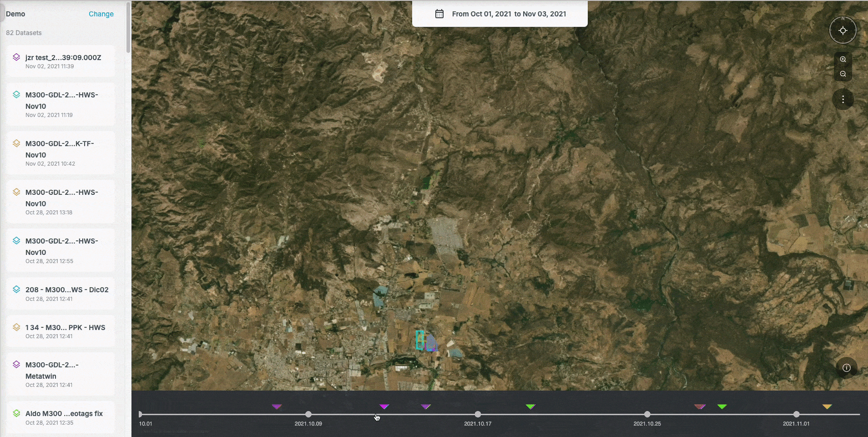The width and height of the screenshot is (868, 437).
Task: Click the map info icon
Action: [846, 368]
